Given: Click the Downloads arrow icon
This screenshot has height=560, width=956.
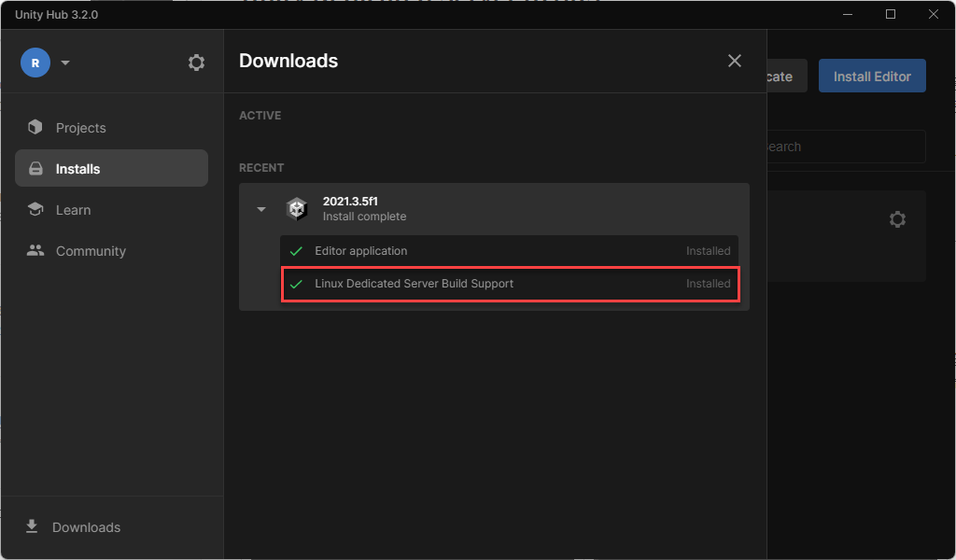Looking at the screenshot, I should click(32, 525).
